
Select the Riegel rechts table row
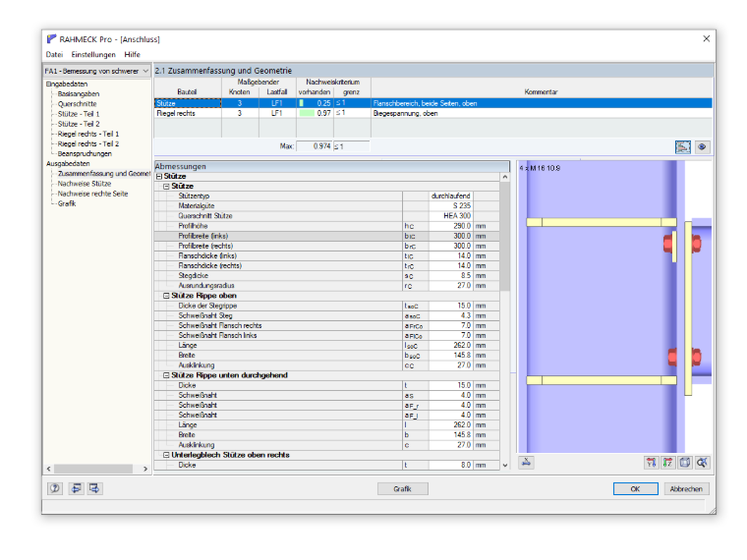(433, 113)
